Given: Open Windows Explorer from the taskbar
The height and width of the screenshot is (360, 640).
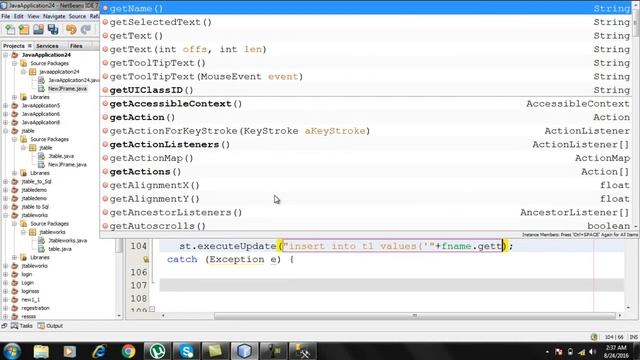Looking at the screenshot, I should point(41,351).
